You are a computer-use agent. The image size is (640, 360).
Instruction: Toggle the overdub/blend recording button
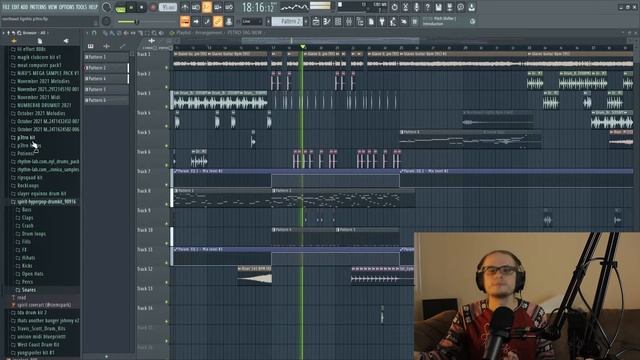pos(218,7)
